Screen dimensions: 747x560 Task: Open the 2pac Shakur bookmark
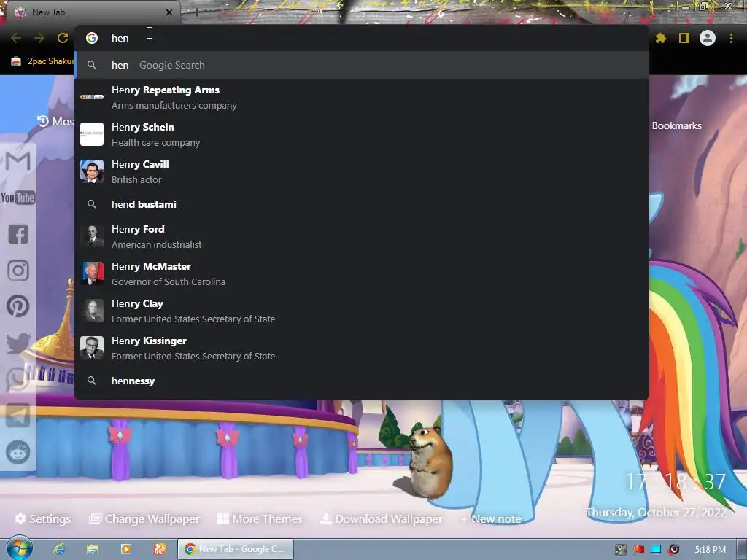(43, 61)
